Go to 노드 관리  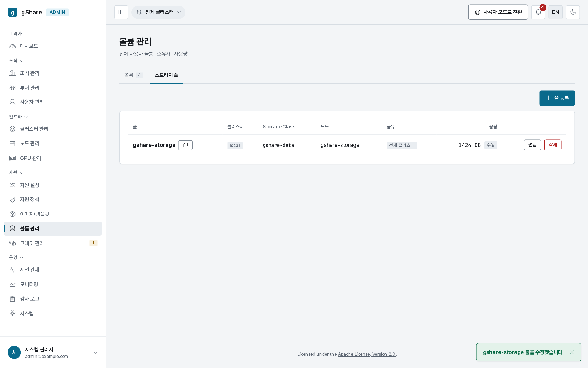pyautogui.click(x=53, y=143)
